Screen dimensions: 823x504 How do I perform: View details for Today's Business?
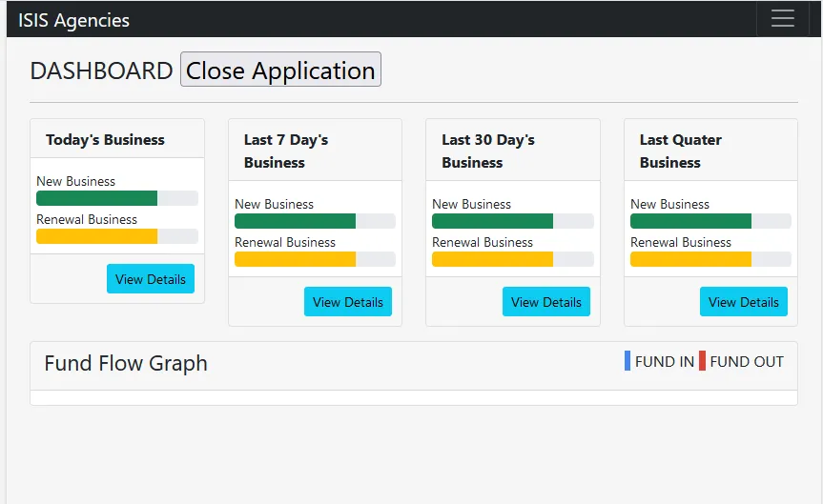151,278
